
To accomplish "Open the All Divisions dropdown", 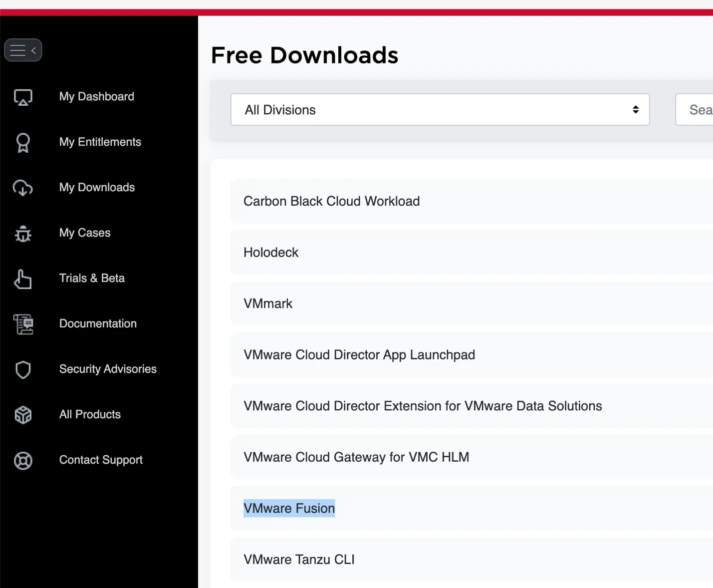I will [440, 109].
